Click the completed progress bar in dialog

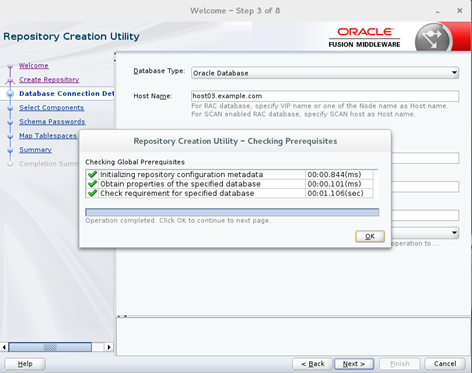232,212
